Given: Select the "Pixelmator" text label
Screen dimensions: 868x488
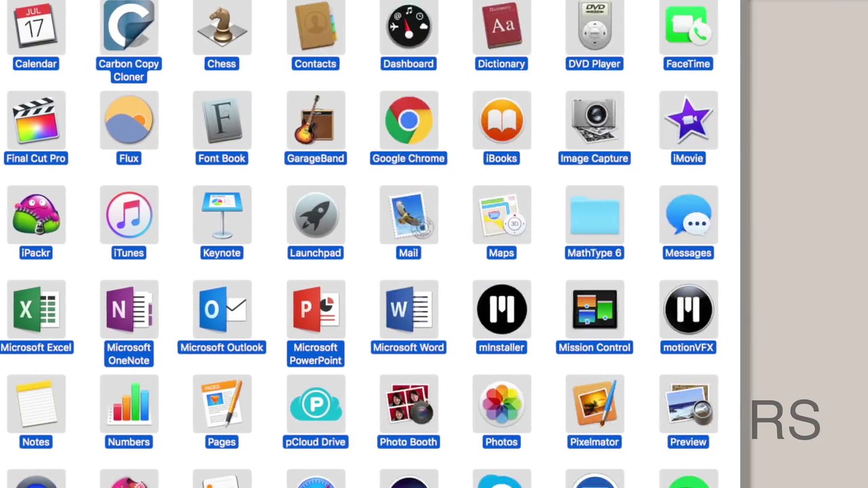Looking at the screenshot, I should (x=594, y=442).
